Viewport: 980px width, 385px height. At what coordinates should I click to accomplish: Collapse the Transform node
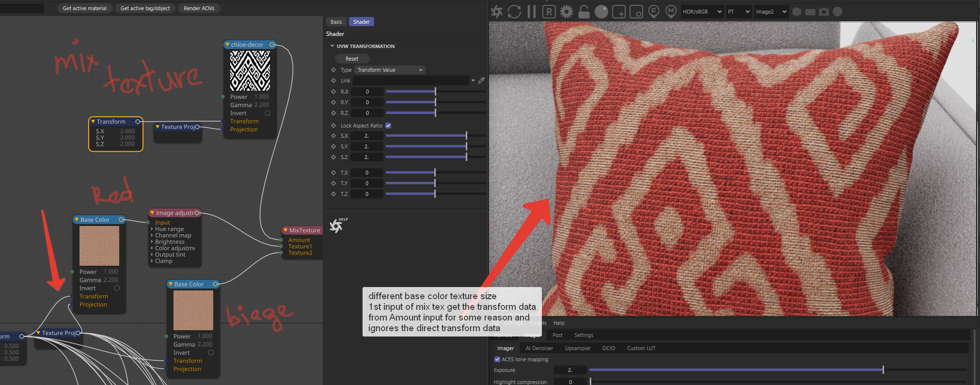93,122
